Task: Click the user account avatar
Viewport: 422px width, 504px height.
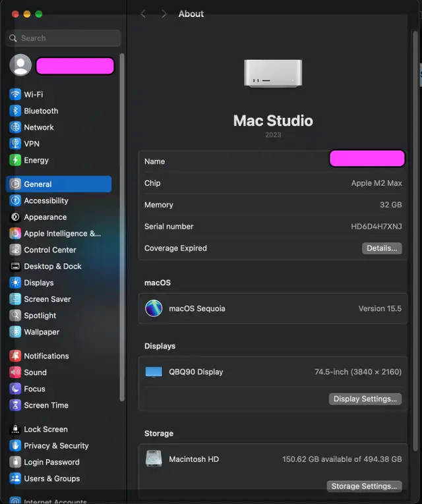Action: [20, 65]
